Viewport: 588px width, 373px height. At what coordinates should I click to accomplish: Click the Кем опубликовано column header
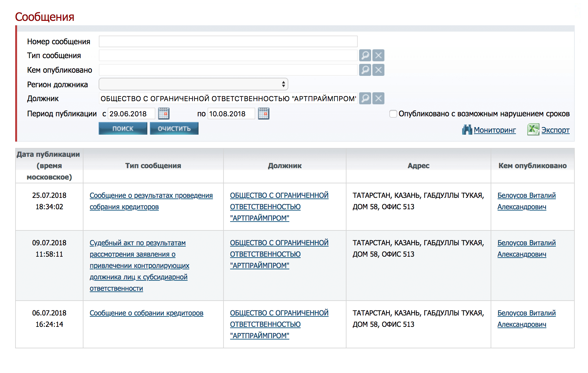[533, 166]
